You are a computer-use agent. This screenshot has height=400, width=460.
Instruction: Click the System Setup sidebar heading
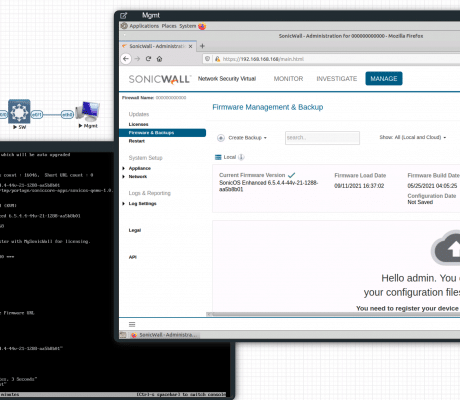click(145, 158)
